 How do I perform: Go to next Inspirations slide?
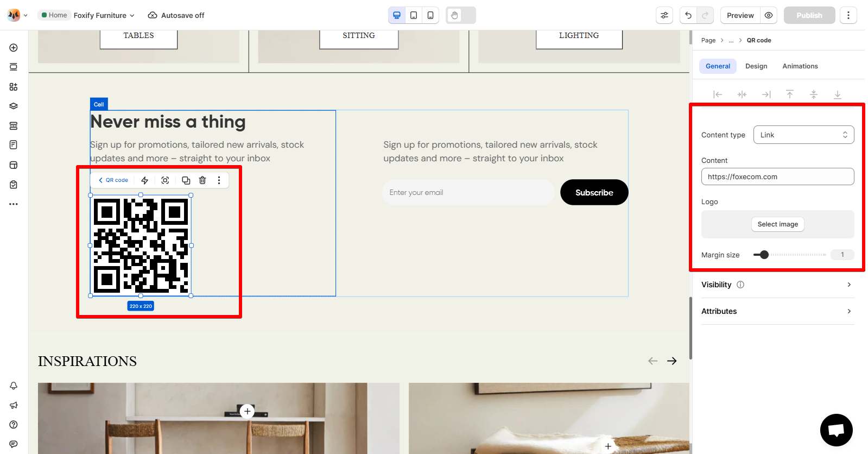coord(672,361)
